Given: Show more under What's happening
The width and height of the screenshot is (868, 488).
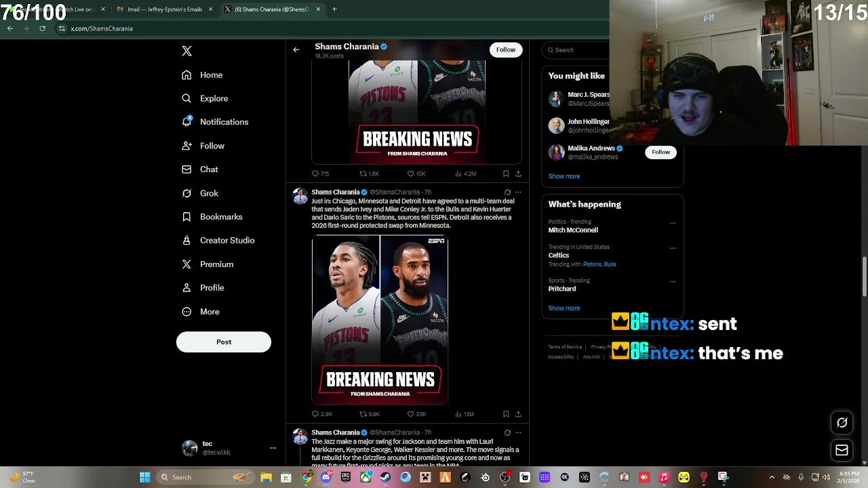Looking at the screenshot, I should 564,308.
